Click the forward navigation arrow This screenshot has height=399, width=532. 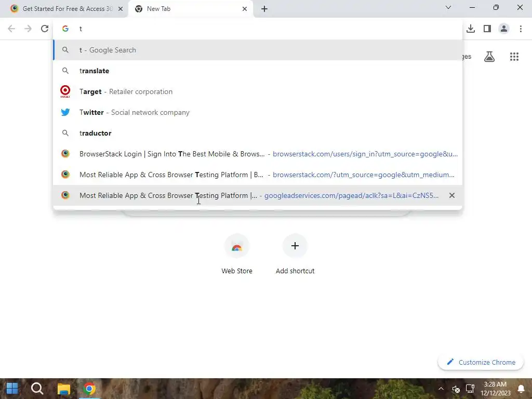[x=28, y=29]
